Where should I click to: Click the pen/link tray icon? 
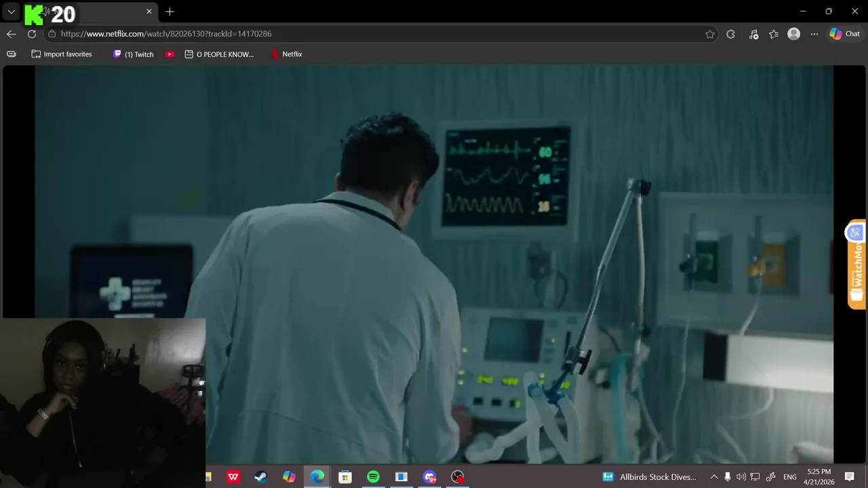[770, 477]
